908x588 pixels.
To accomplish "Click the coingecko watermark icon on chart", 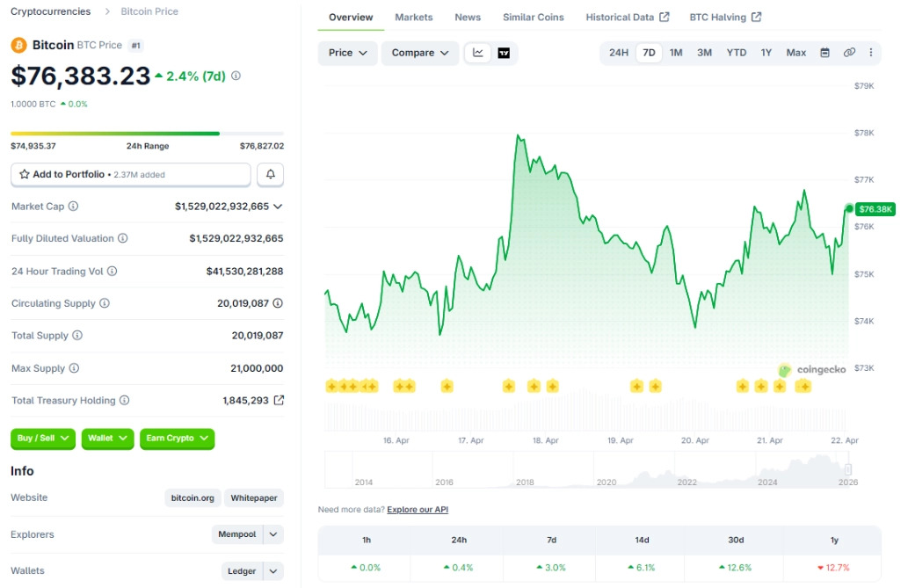I will [x=783, y=370].
